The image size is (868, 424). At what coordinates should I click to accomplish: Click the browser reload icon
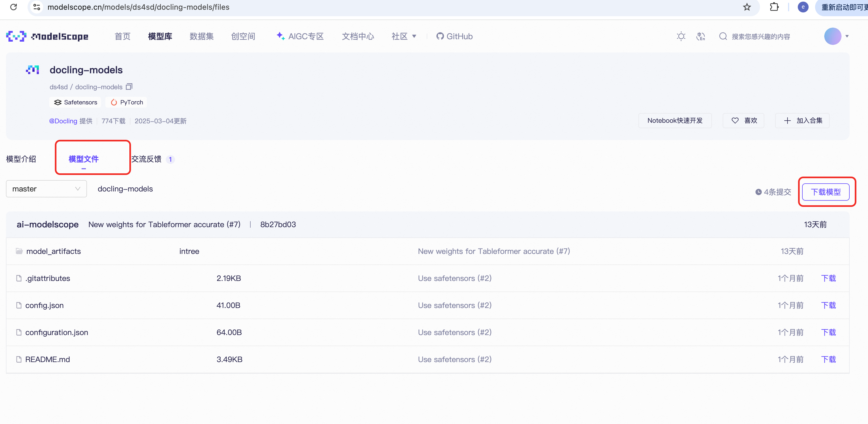(x=14, y=7)
